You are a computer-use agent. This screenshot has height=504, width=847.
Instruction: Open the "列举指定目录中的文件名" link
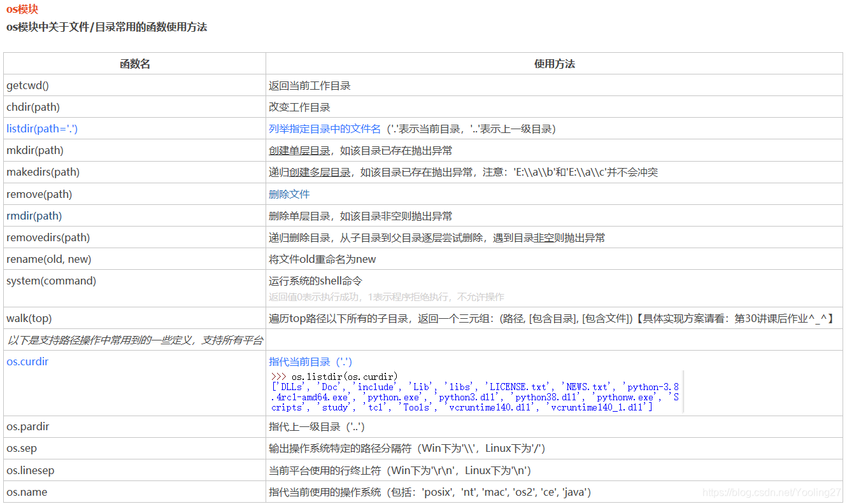pyautogui.click(x=325, y=129)
